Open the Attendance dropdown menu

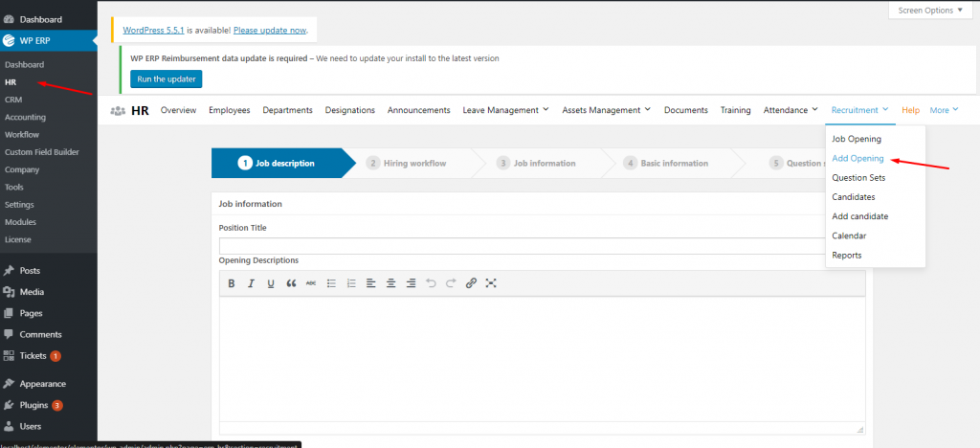(x=791, y=110)
